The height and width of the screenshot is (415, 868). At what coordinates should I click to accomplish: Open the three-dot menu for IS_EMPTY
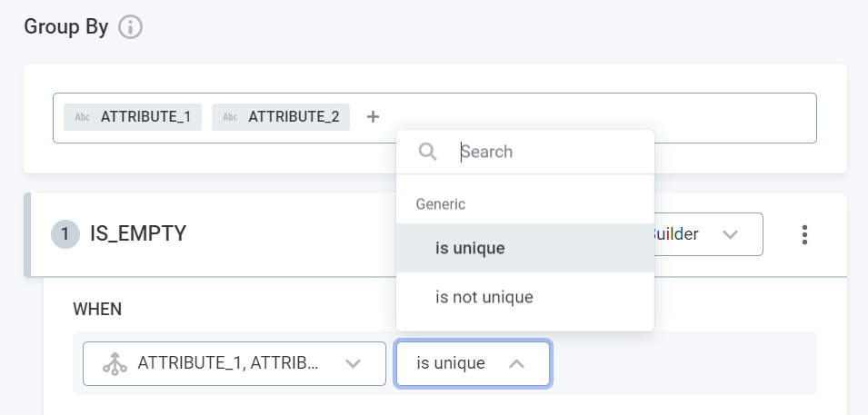pos(804,235)
